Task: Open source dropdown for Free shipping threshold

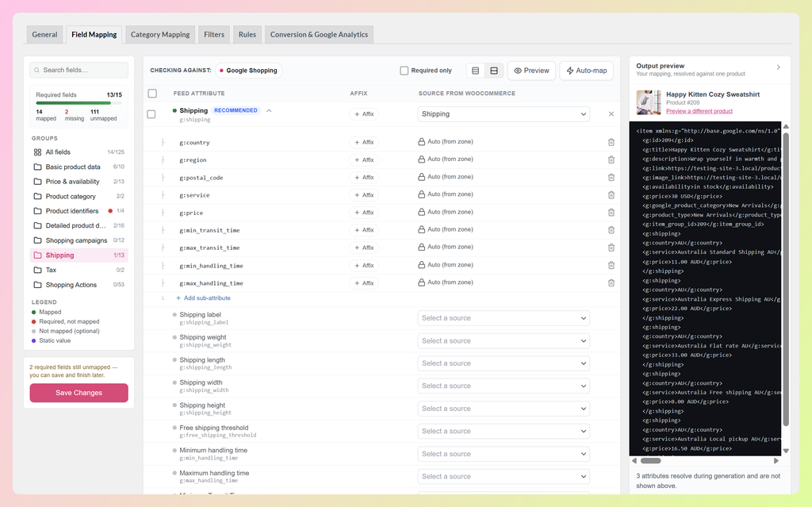Action: pyautogui.click(x=504, y=432)
